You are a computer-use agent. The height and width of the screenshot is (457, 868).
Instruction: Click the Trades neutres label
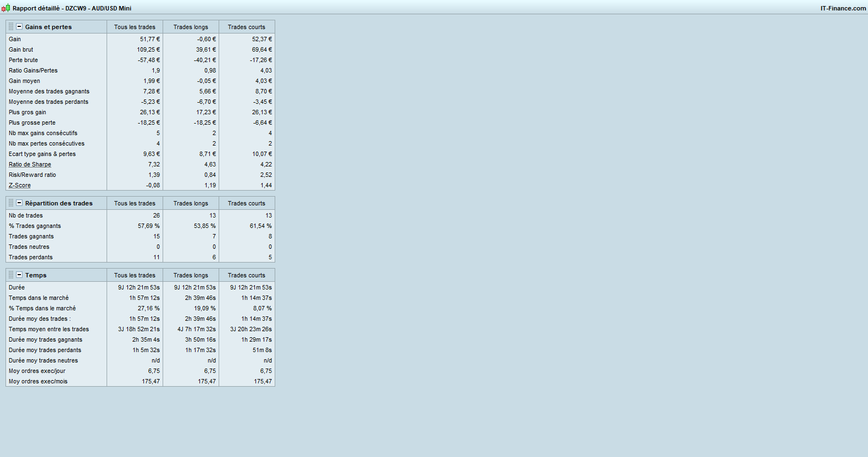(x=29, y=247)
